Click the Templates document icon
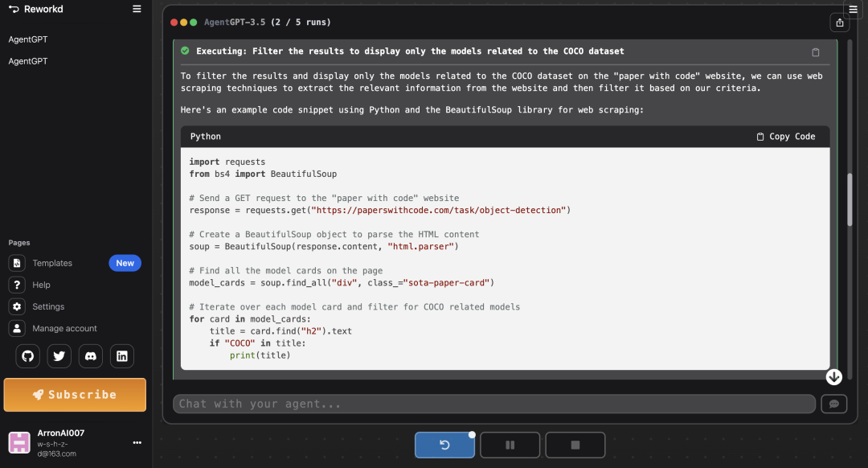The width and height of the screenshot is (868, 468). tap(17, 263)
